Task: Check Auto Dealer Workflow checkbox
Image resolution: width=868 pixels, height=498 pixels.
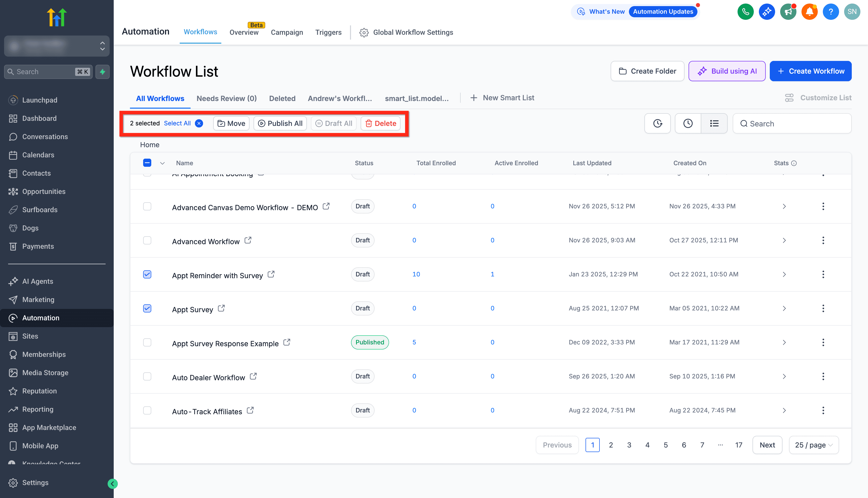Action: 147,376
